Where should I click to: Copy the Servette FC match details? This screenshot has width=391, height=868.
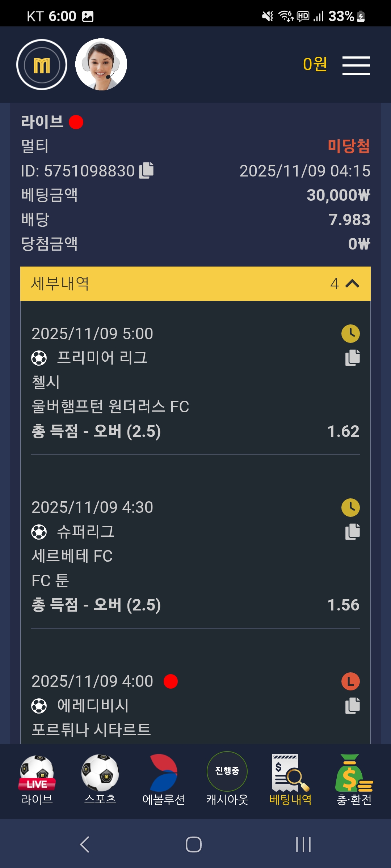pos(352,532)
